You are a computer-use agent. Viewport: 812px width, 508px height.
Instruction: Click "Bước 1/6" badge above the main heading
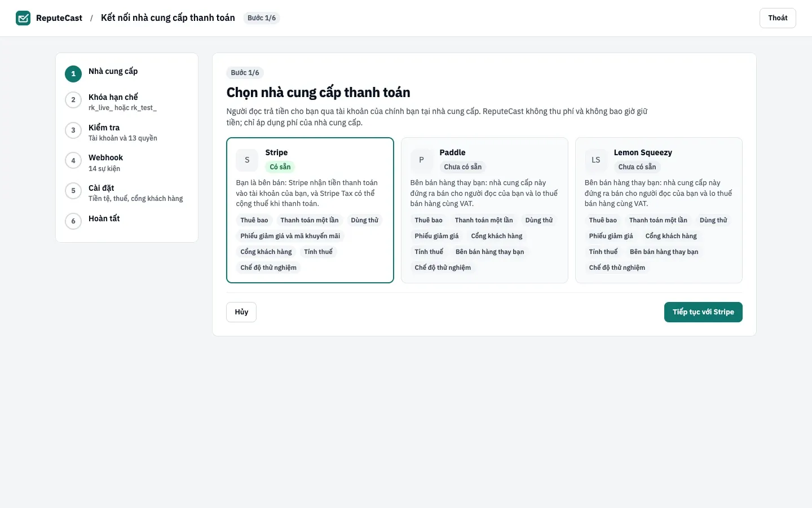(245, 73)
